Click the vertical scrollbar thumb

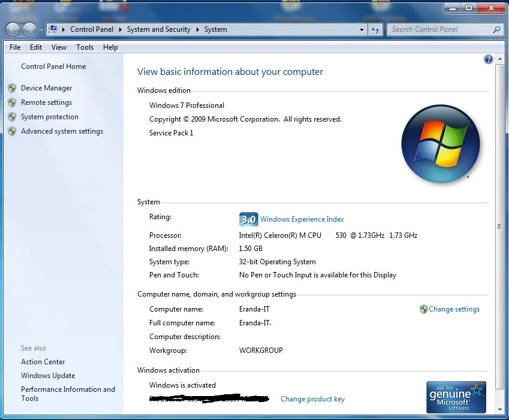click(x=499, y=226)
